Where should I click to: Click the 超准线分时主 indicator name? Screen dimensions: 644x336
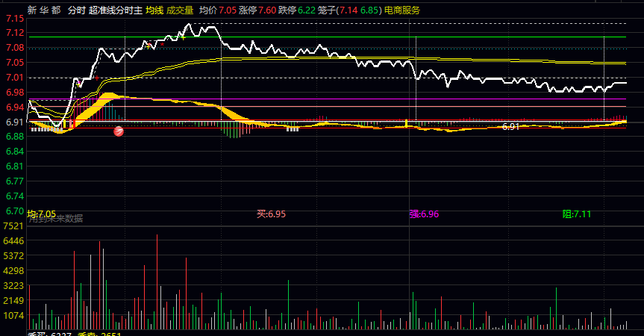(x=116, y=10)
